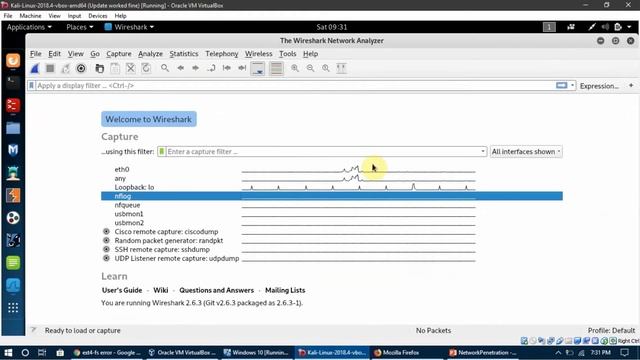Open the VirtualBox Devices menu
The image size is (640, 360).
[x=98, y=16]
